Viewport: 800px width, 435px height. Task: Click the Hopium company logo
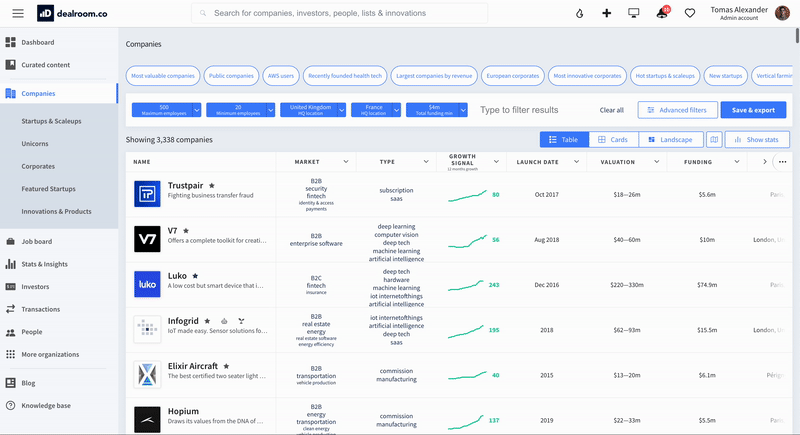147,420
